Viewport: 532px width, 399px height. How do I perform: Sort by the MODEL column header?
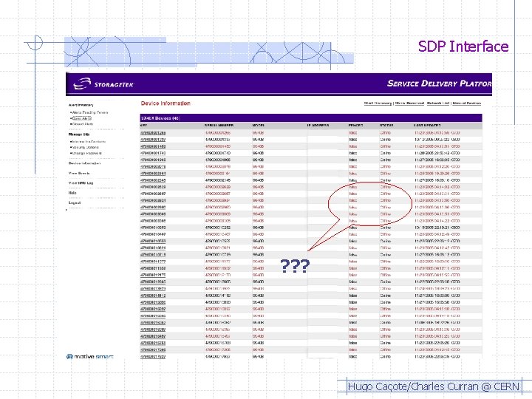[258, 125]
